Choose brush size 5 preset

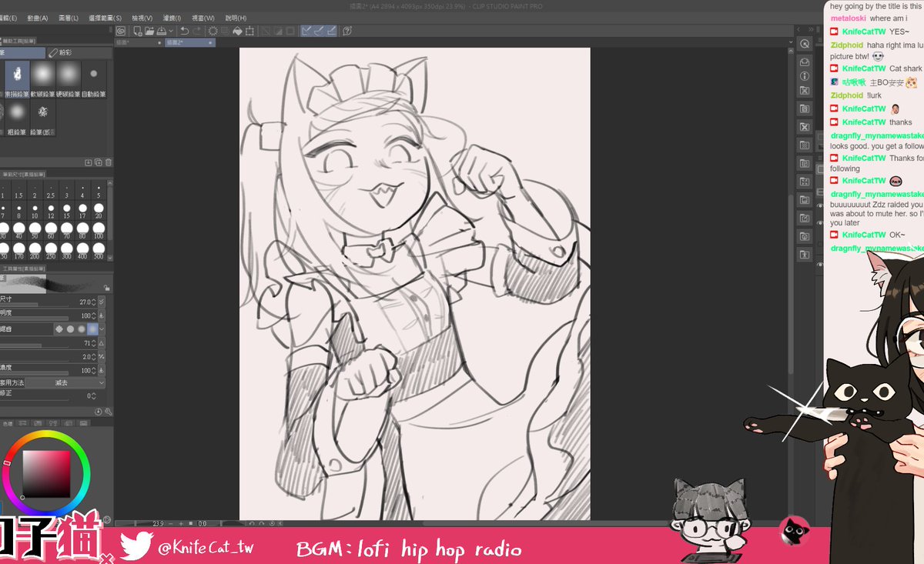tap(99, 191)
